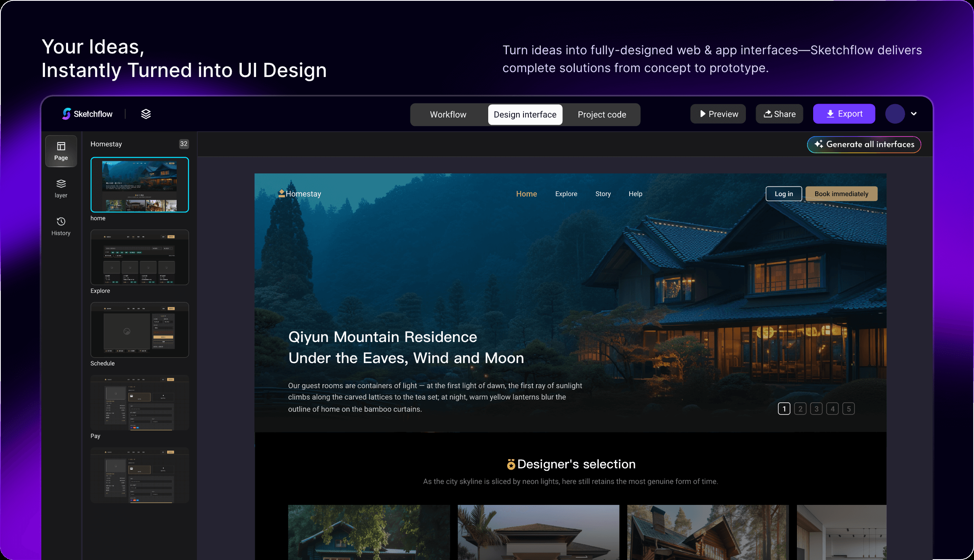Click the Log in button
This screenshot has width=974, height=560.
pos(784,194)
